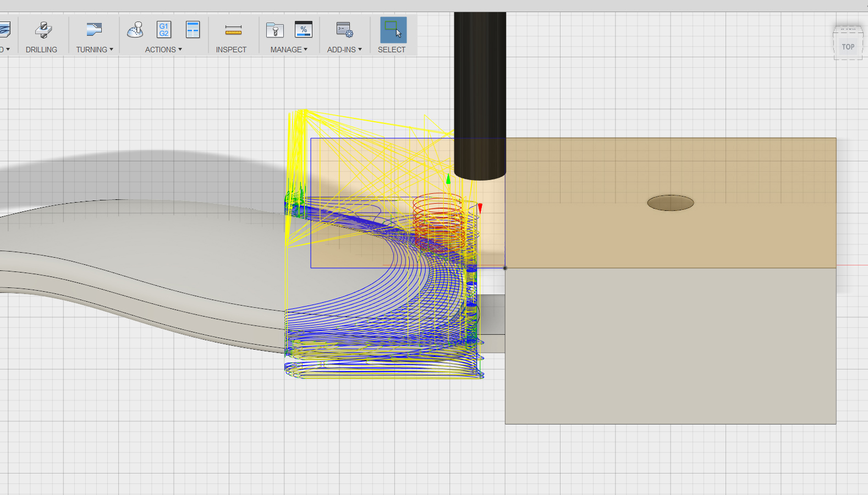Click the partially visible 3D milling icon
The image size is (868, 495).
pos(5,30)
